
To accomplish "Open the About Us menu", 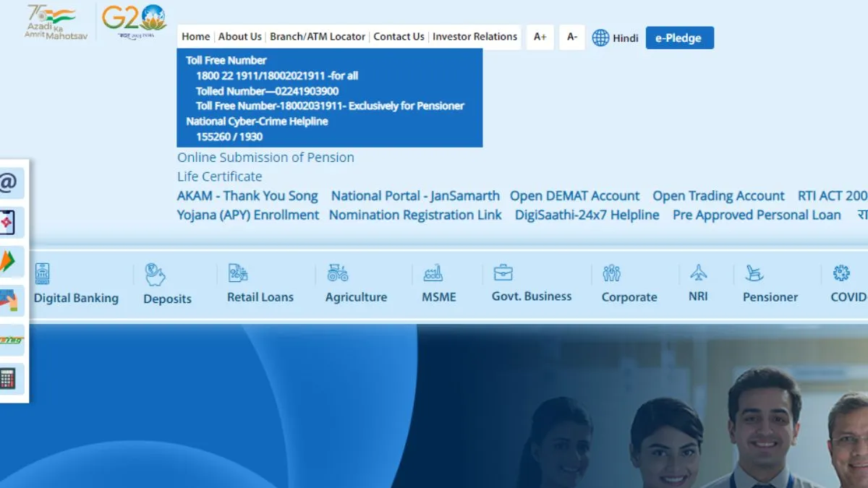I will [240, 36].
